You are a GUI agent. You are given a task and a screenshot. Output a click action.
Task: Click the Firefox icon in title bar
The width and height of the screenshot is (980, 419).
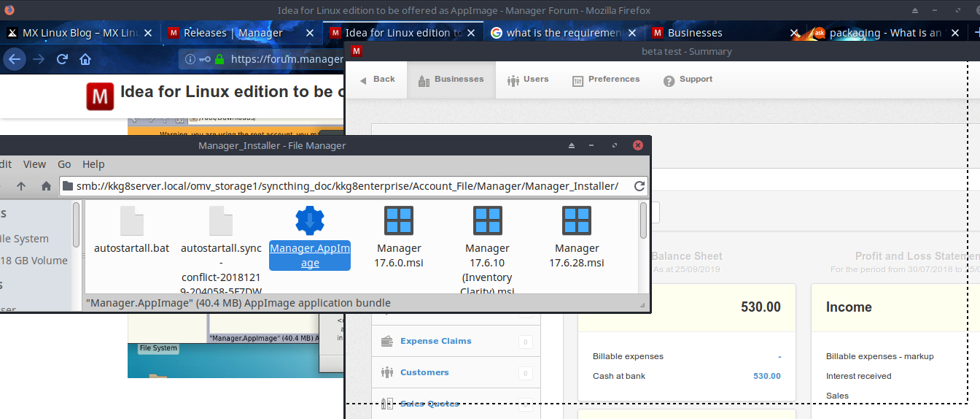click(9, 10)
